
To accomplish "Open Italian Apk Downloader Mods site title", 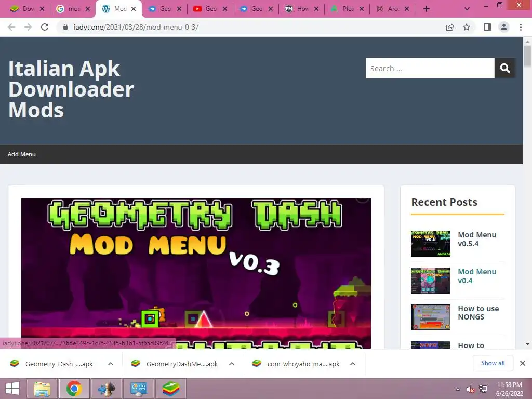I will click(71, 89).
